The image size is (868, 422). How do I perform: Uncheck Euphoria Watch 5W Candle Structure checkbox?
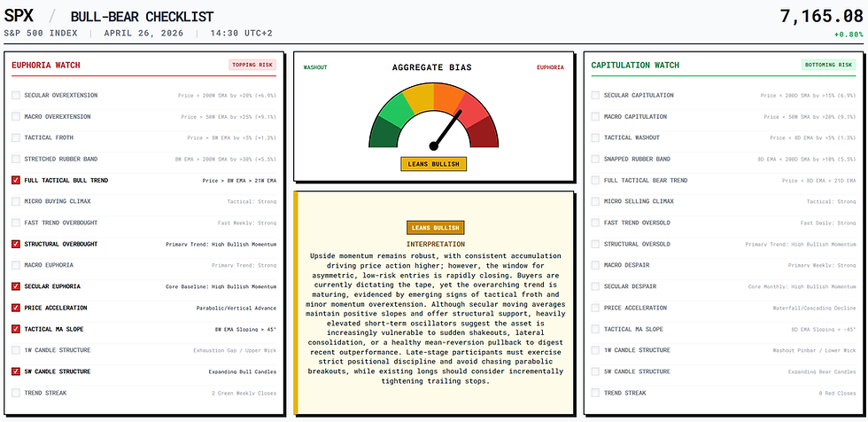[x=16, y=371]
